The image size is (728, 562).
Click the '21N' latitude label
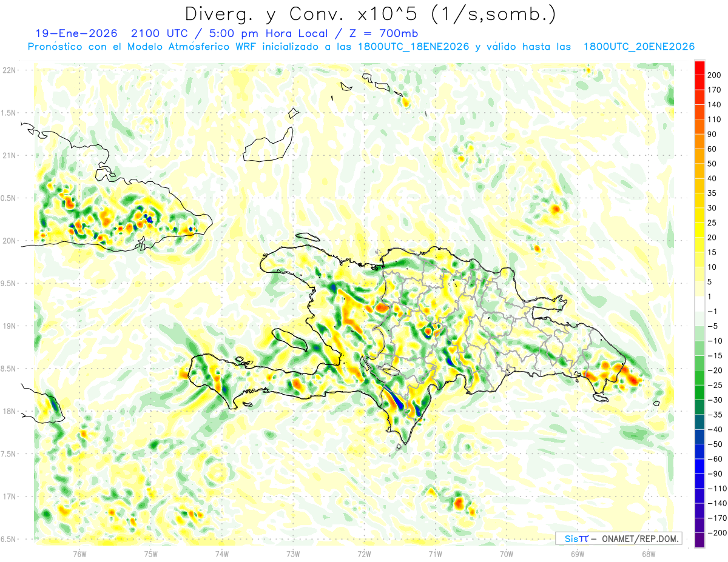click(10, 155)
